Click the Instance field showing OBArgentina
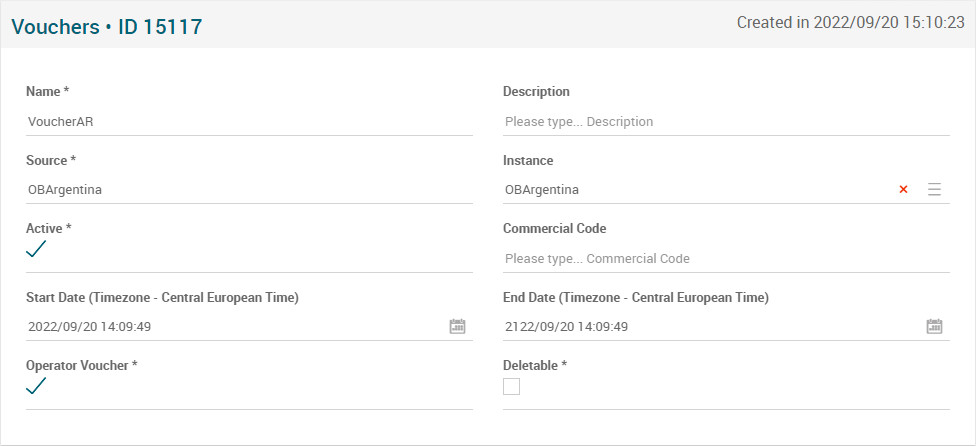Viewport: 976px width, 446px height. click(x=690, y=190)
